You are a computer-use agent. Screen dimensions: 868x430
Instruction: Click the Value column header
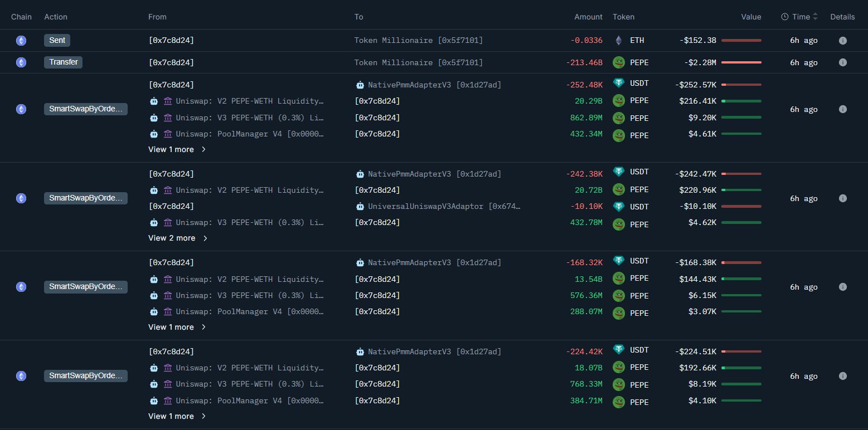750,17
